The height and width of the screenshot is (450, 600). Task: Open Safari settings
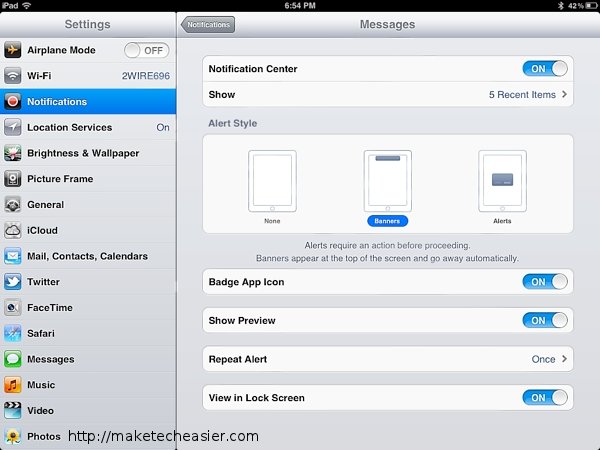(88, 333)
